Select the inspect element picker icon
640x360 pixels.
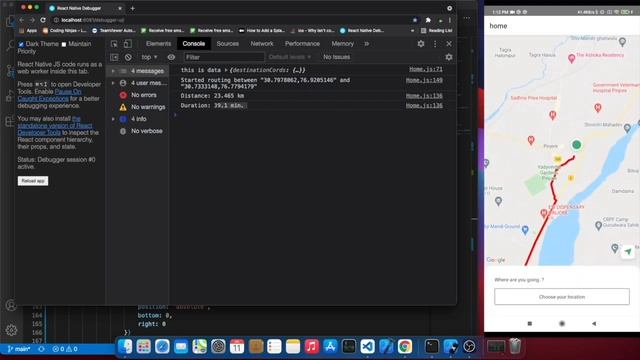pyautogui.click(x=114, y=44)
